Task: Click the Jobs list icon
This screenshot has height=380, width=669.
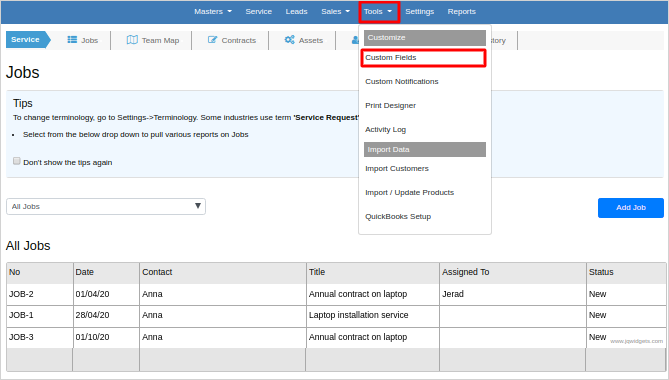Action: tap(72, 40)
